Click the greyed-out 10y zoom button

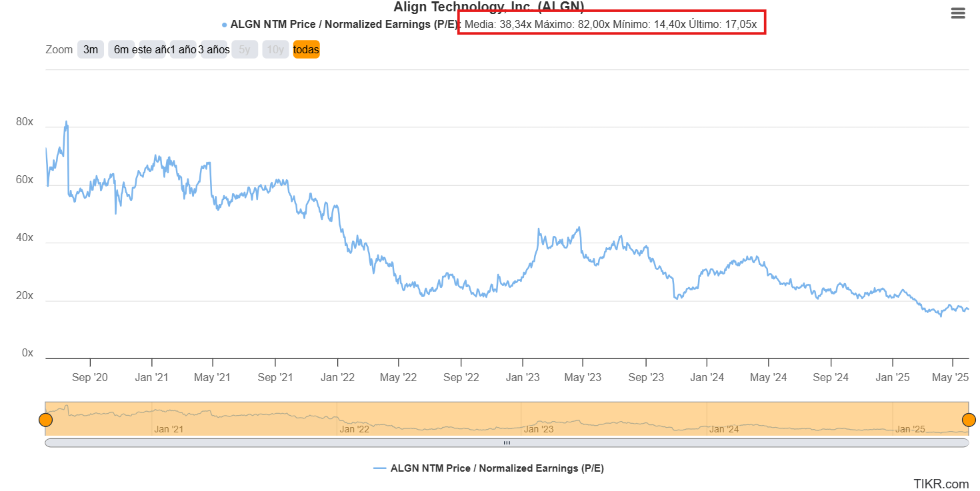point(275,49)
